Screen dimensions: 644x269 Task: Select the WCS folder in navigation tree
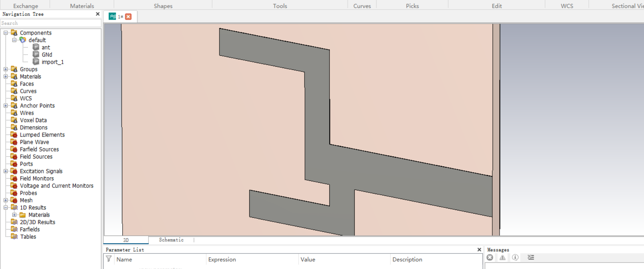coord(25,98)
